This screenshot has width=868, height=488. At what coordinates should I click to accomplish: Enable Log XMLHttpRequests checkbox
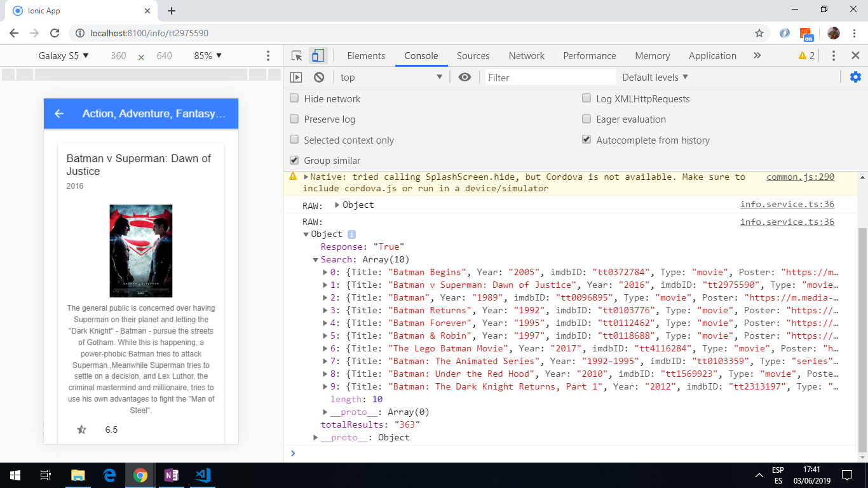tap(587, 98)
